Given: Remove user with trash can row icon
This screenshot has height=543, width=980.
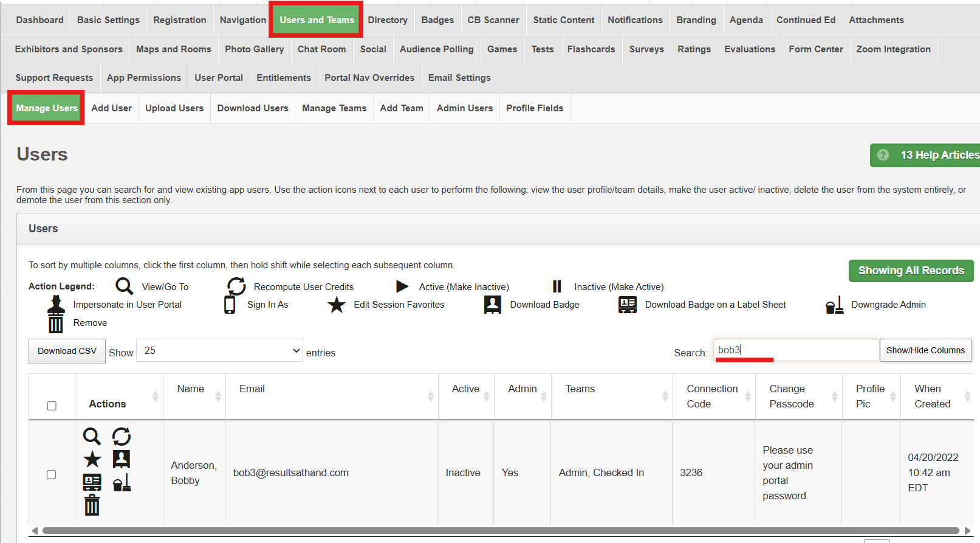Looking at the screenshot, I should tap(92, 505).
